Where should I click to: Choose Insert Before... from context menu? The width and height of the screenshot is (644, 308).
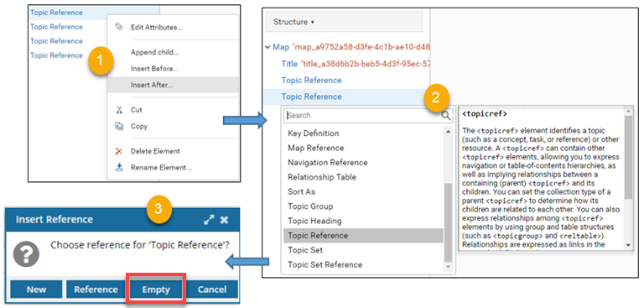pyautogui.click(x=155, y=69)
